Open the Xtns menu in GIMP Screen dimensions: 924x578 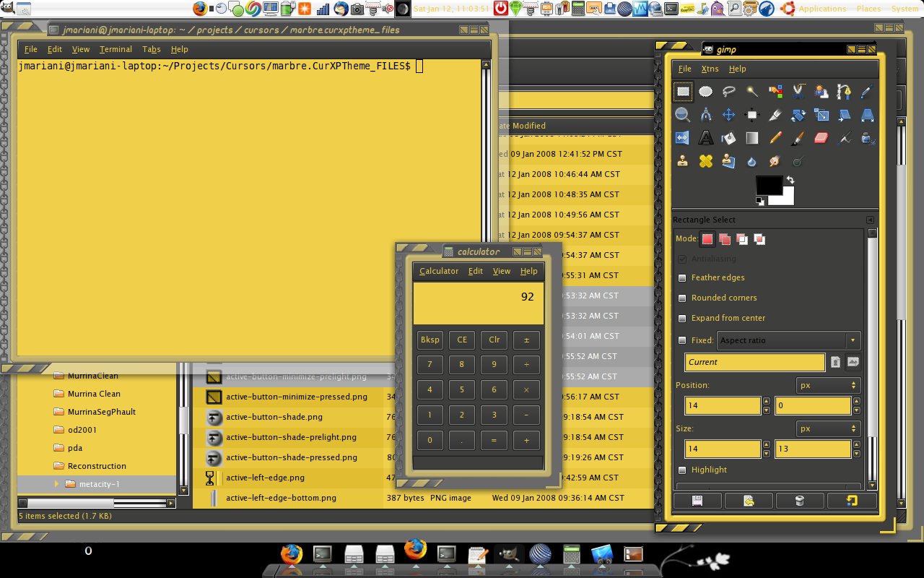(x=710, y=69)
